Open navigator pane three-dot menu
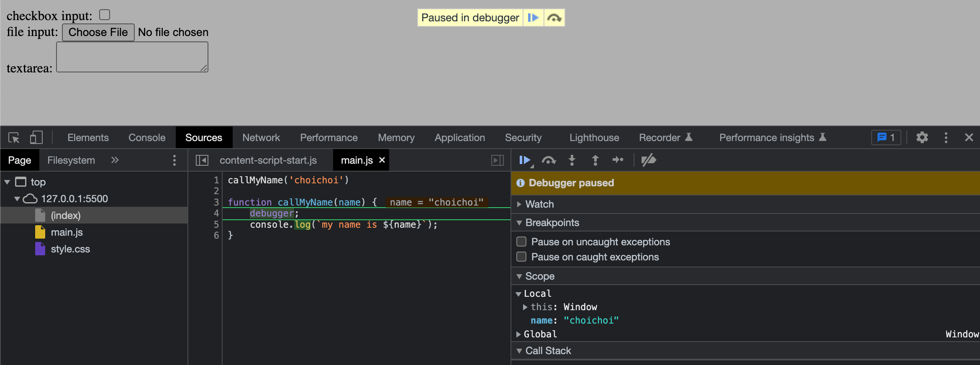Screen dimensions: 980x365 [x=174, y=160]
